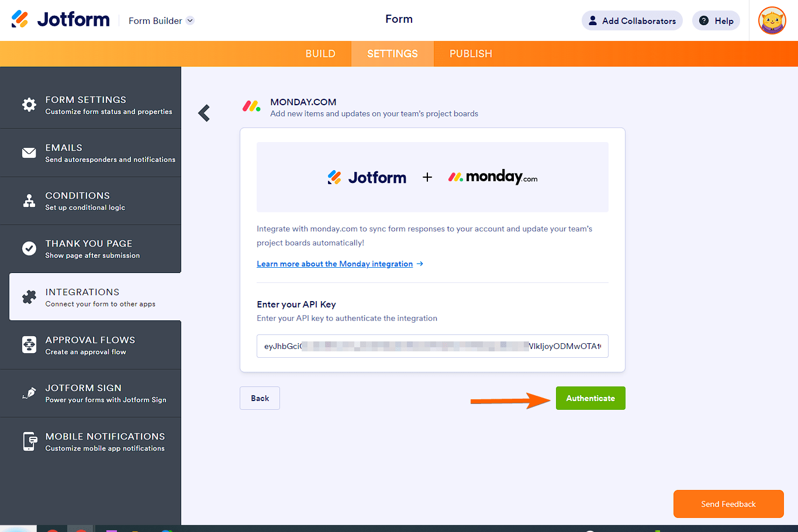
Task: Click the Mobile Notifications phone icon
Action: pyautogui.click(x=29, y=440)
